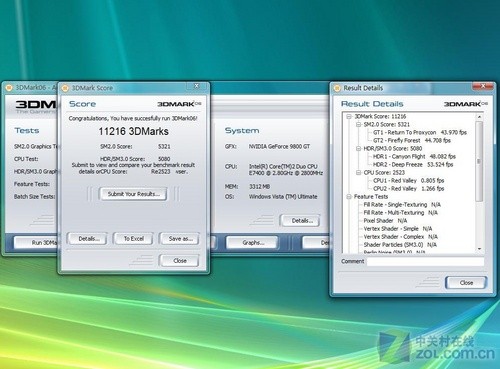This screenshot has height=369, width=500.
Task: Close the 3DMark Score dialog with X
Action: click(197, 86)
